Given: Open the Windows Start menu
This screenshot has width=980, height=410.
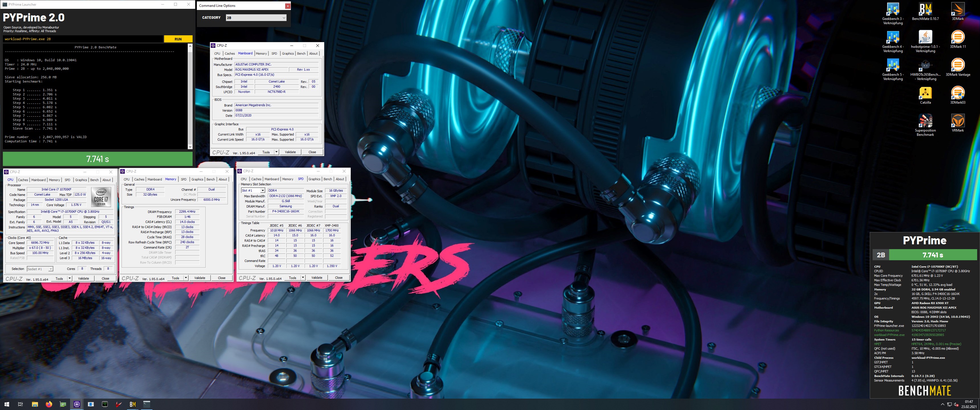Looking at the screenshot, I should click(7, 404).
